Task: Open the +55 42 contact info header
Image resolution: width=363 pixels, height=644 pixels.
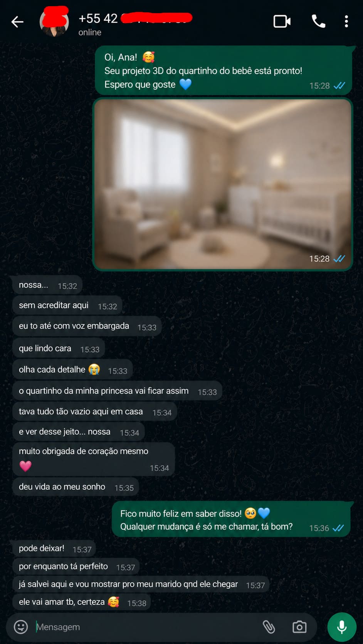Action: click(135, 24)
